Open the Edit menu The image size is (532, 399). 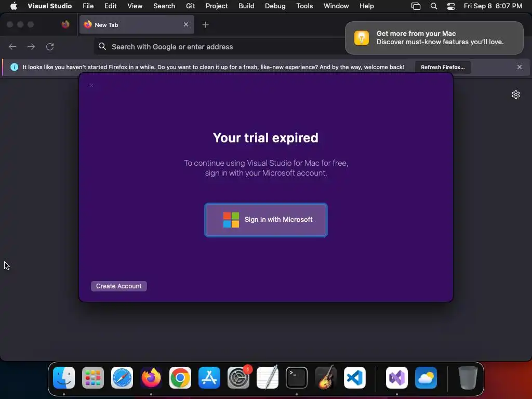110,6
